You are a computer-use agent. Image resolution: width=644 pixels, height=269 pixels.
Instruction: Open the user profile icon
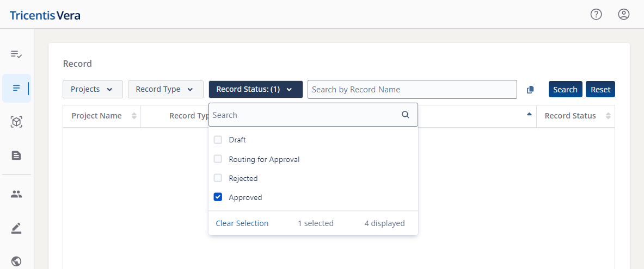(x=624, y=15)
